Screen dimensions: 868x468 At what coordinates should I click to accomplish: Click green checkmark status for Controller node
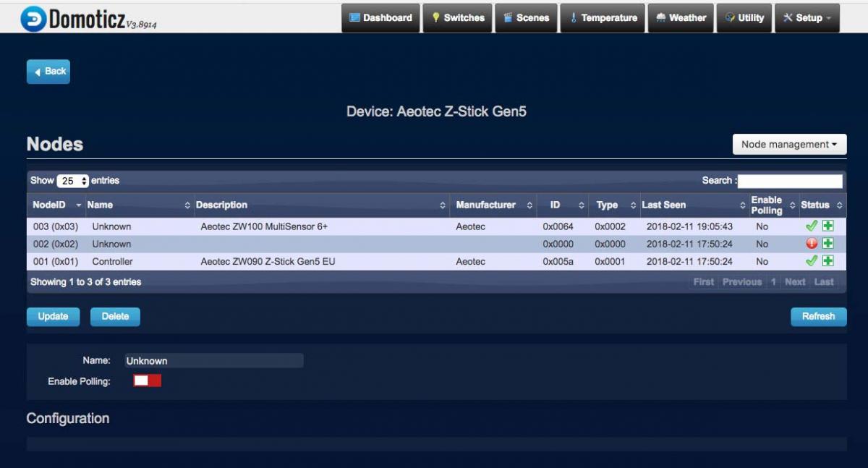[x=812, y=261]
